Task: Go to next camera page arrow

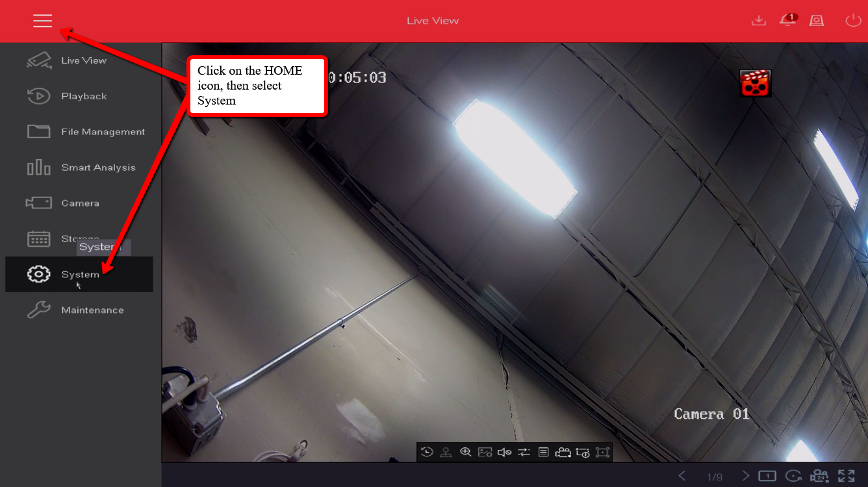Action: click(746, 476)
